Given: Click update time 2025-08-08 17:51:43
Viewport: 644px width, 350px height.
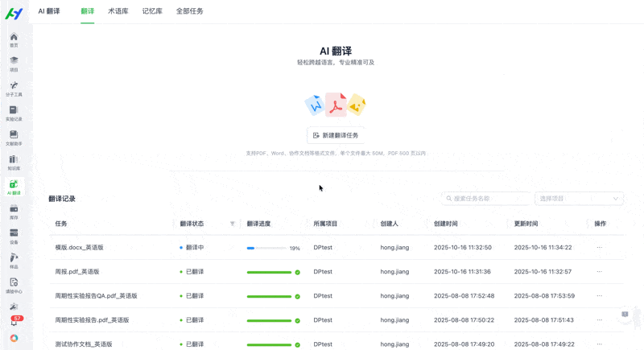Looking at the screenshot, I should pos(544,320).
